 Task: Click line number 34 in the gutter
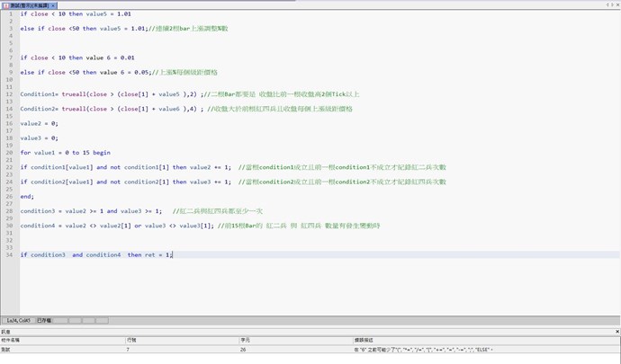[x=8, y=254]
